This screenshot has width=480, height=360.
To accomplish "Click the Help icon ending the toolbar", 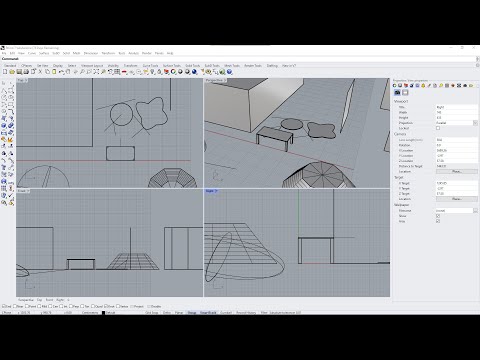I will [229, 72].
